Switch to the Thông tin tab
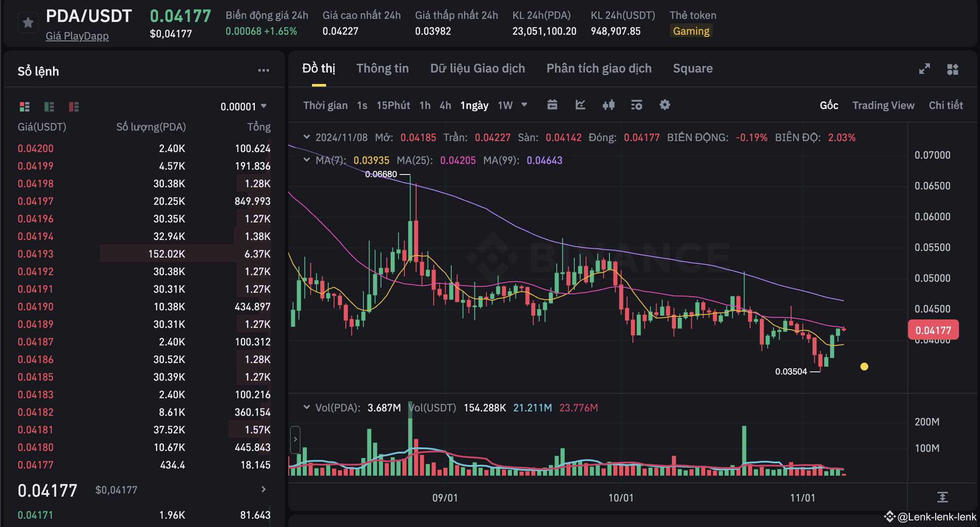Image resolution: width=980 pixels, height=527 pixels. point(382,69)
